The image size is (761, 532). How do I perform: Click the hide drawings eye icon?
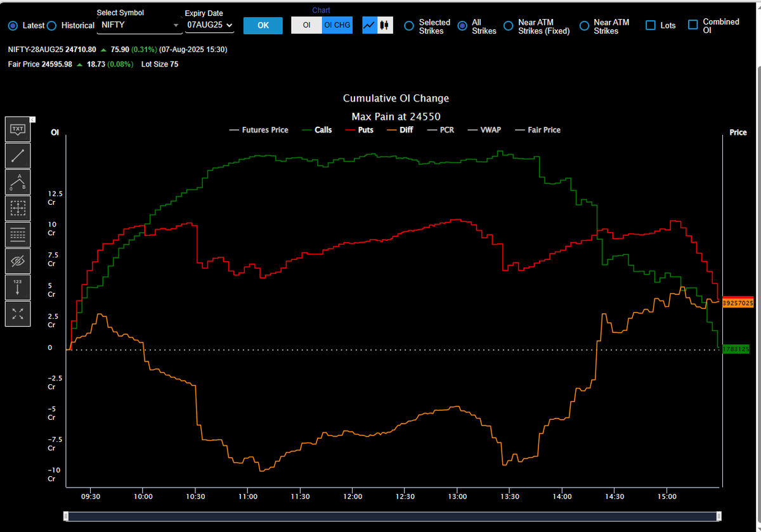click(x=18, y=261)
